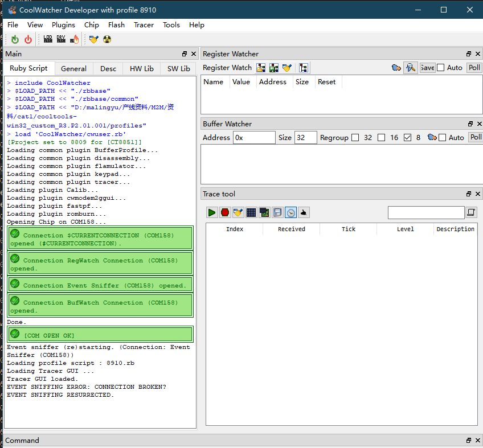Click the scroll icon beside trace filter field
This screenshot has width=483, height=448.
[471, 212]
